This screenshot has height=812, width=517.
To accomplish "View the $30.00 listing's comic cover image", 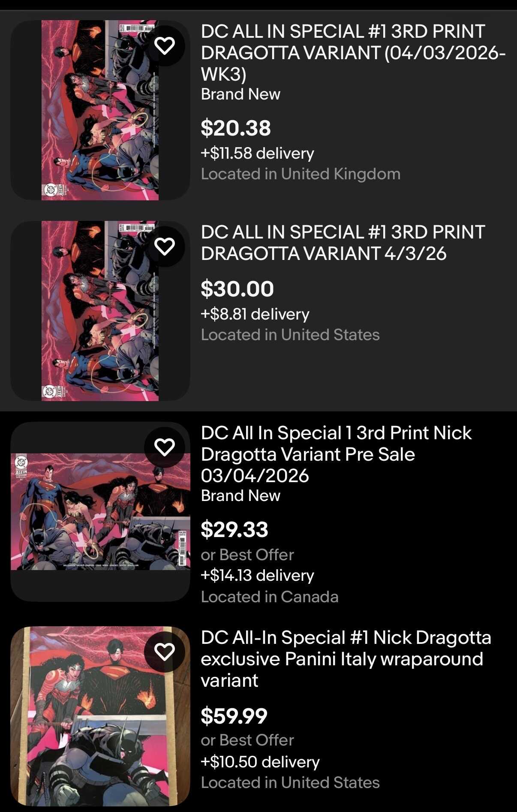I will [100, 311].
